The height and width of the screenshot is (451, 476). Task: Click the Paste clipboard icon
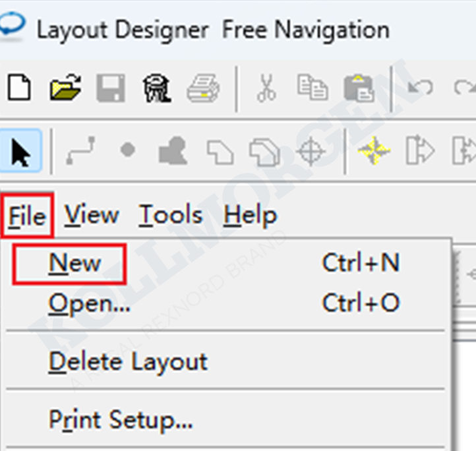click(359, 88)
